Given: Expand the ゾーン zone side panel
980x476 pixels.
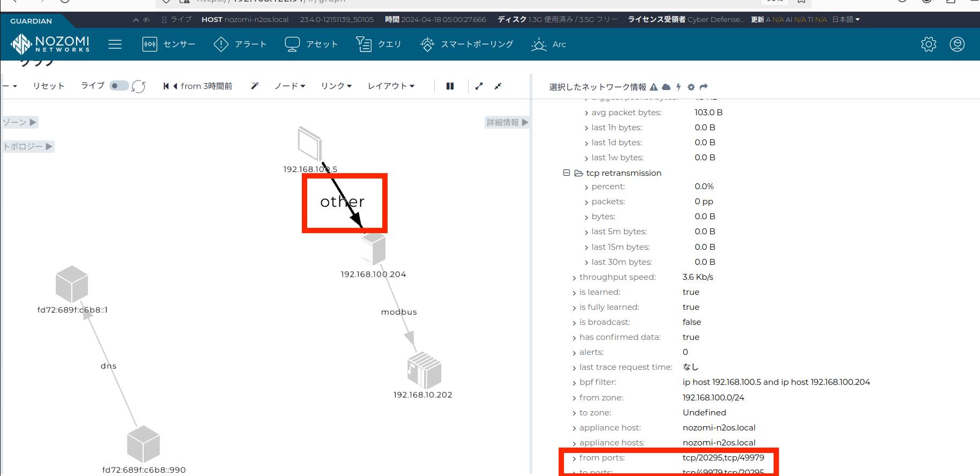Looking at the screenshot, I should [x=20, y=122].
